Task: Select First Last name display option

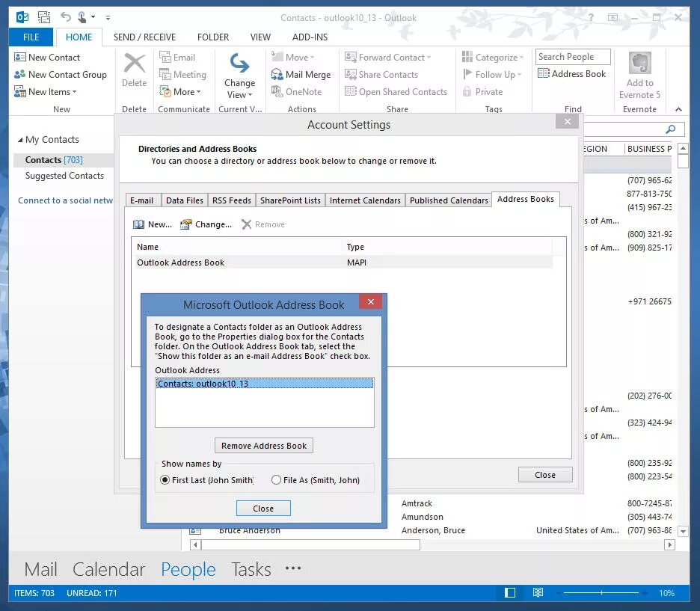Action: point(165,480)
